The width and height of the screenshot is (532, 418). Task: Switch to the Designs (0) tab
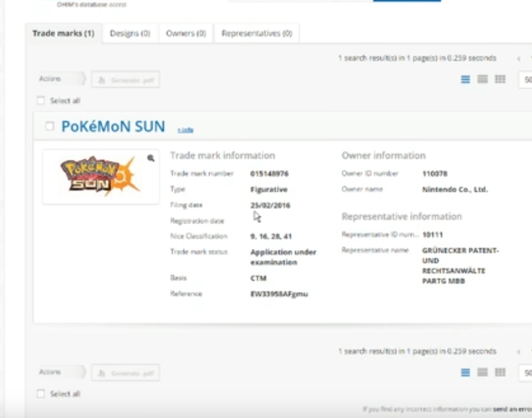coord(130,33)
